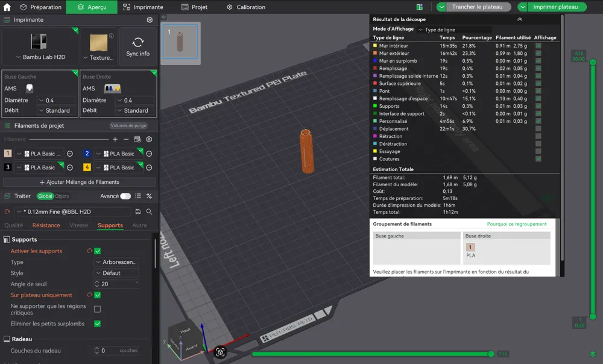Expand the 0.12mm Fine process preset list
Screen dimensions: 603x364
[x=73, y=212]
